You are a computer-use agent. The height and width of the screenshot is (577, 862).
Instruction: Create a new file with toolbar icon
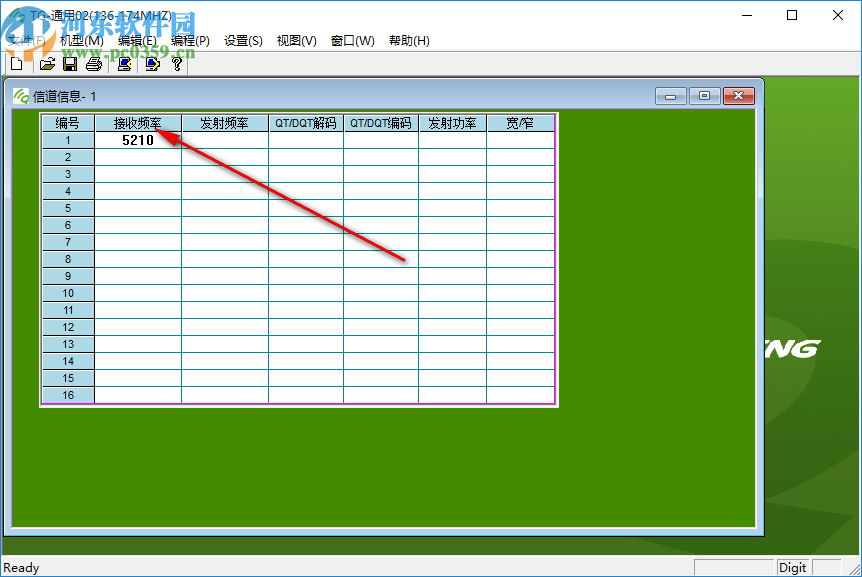17,64
